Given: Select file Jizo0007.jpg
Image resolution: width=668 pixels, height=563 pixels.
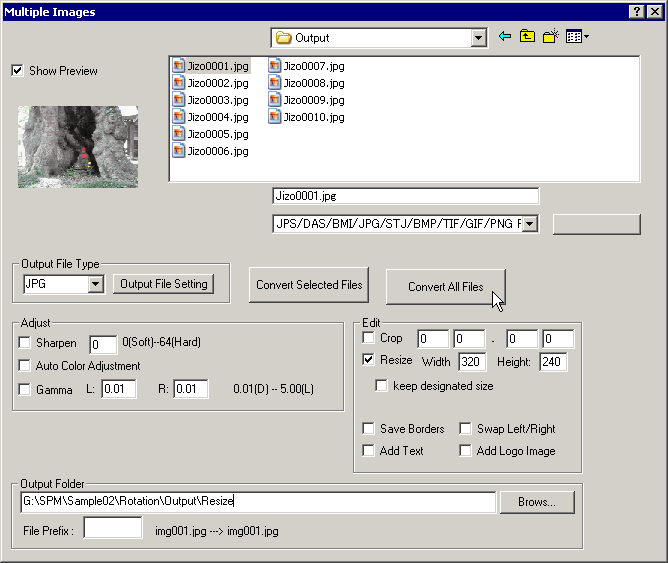Looking at the screenshot, I should pos(307,66).
